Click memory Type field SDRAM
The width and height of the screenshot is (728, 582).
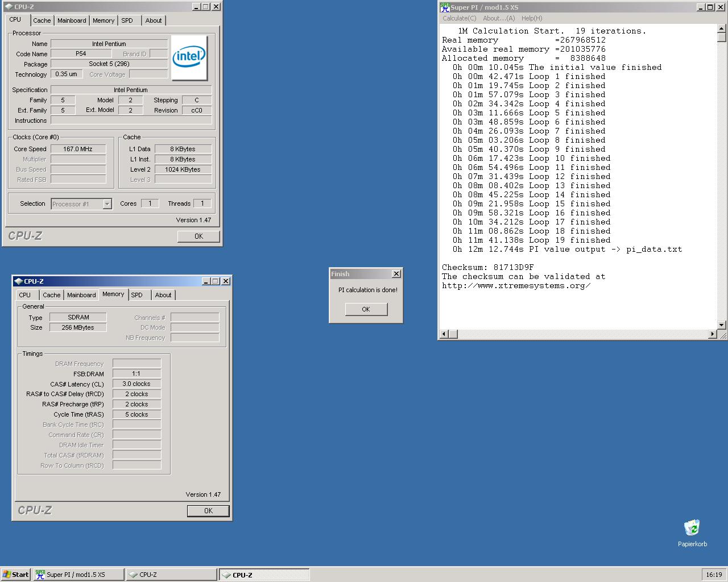(78, 317)
